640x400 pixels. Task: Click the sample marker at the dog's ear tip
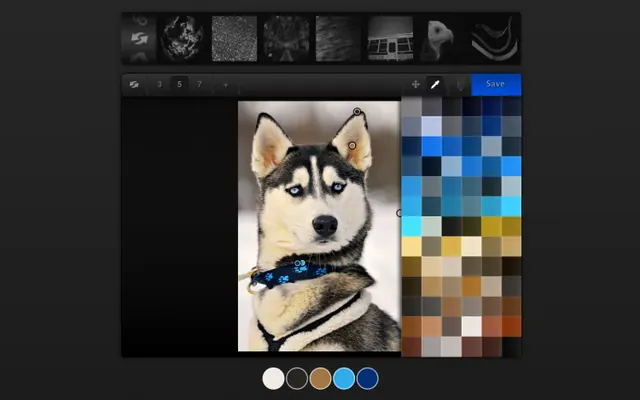(x=357, y=112)
